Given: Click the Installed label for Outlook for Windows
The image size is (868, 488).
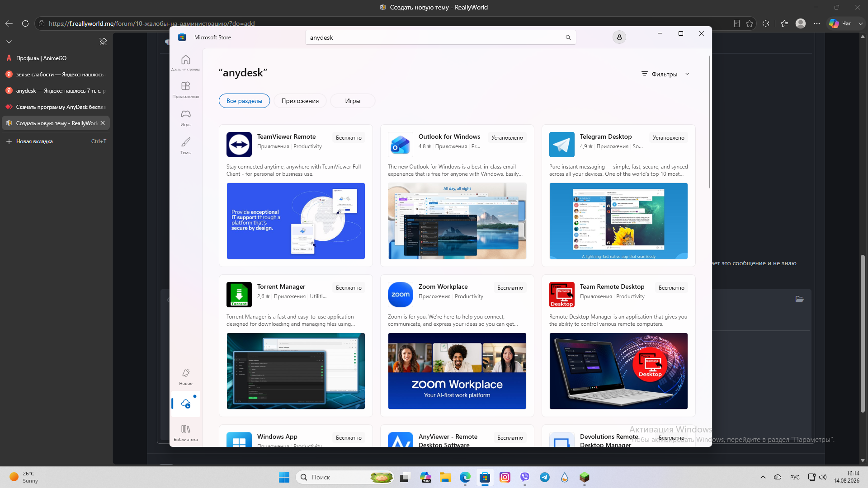Looking at the screenshot, I should click(507, 138).
